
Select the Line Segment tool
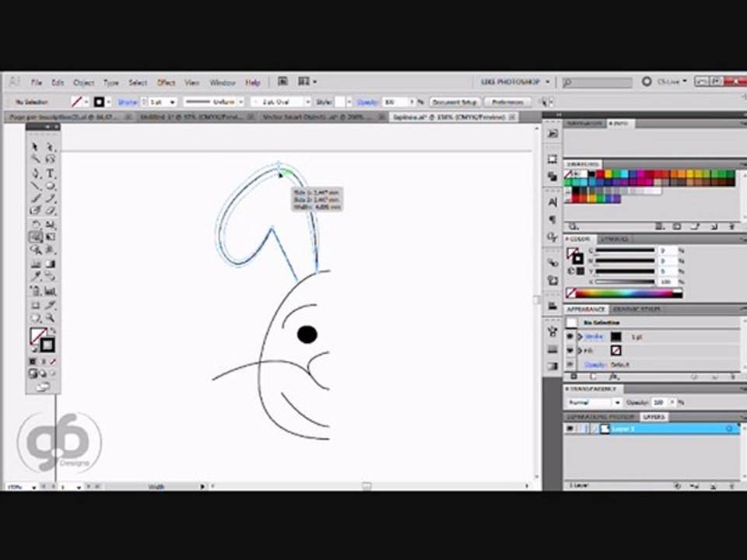[35, 186]
